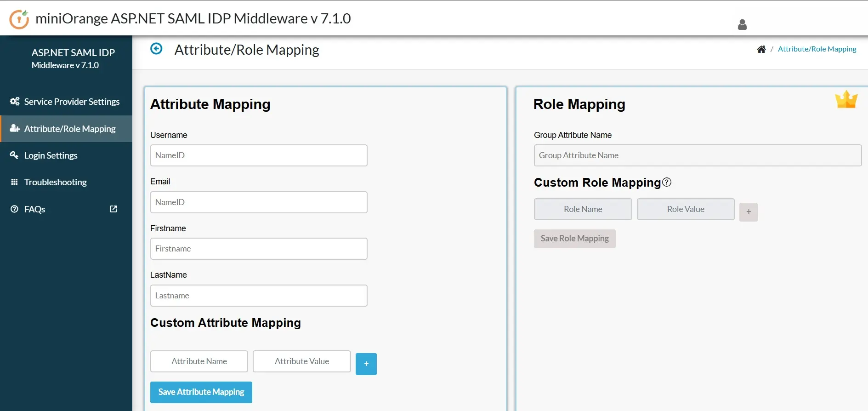
Task: Focus the Username NameID field
Action: [259, 155]
